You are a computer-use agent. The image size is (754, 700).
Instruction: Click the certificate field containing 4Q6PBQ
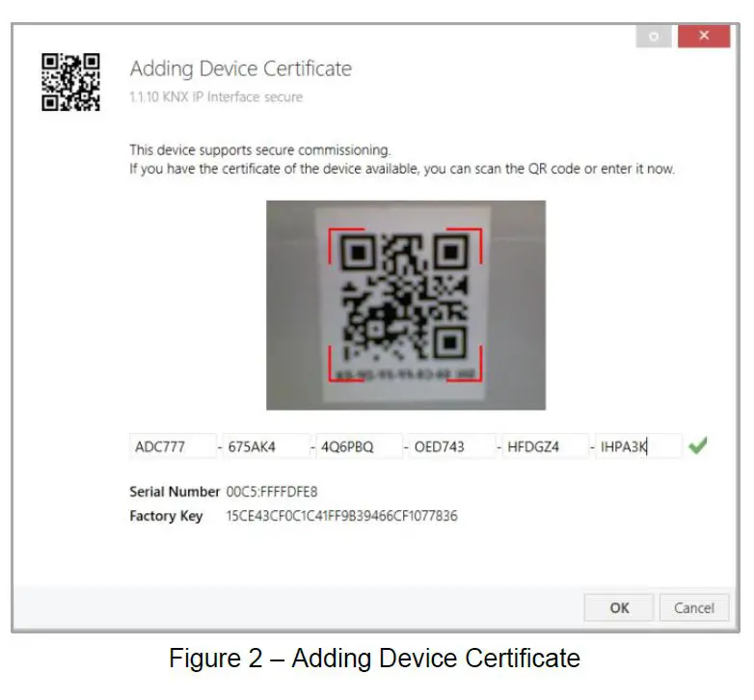tap(360, 446)
